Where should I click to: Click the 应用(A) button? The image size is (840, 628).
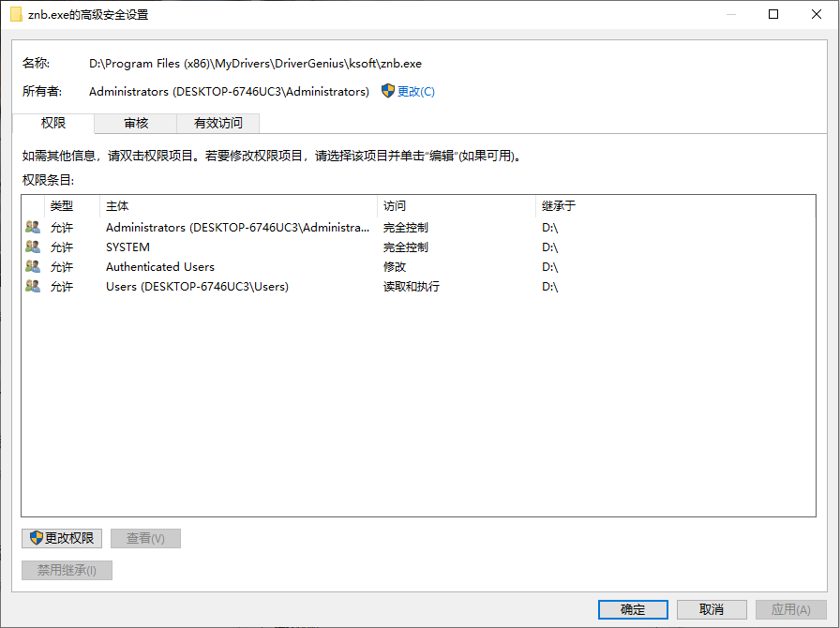(x=790, y=609)
